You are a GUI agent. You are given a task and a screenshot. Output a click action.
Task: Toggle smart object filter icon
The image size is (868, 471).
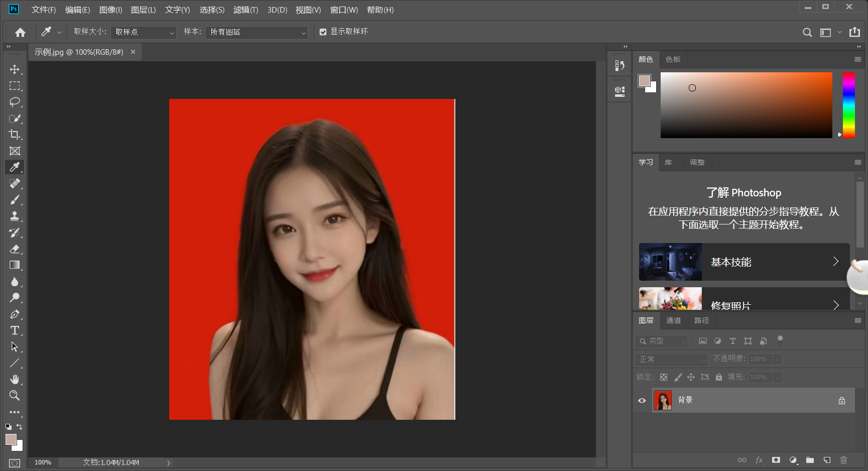[x=763, y=341]
